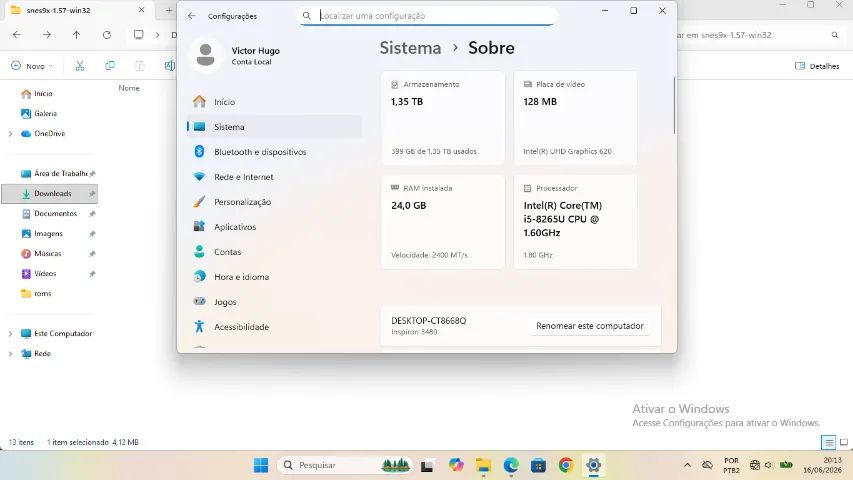Open the Novo dropdown in Explorer
Screen dimensions: 853x480
click(32, 66)
